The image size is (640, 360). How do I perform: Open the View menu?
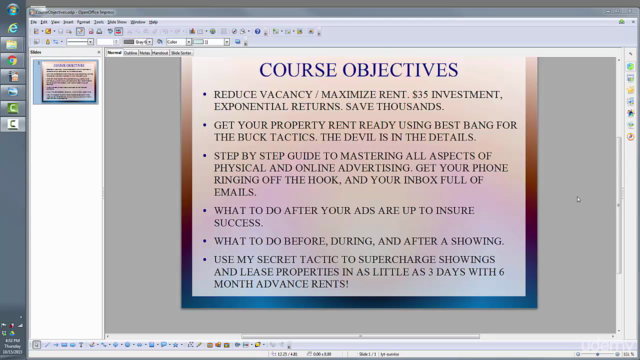pos(55,22)
